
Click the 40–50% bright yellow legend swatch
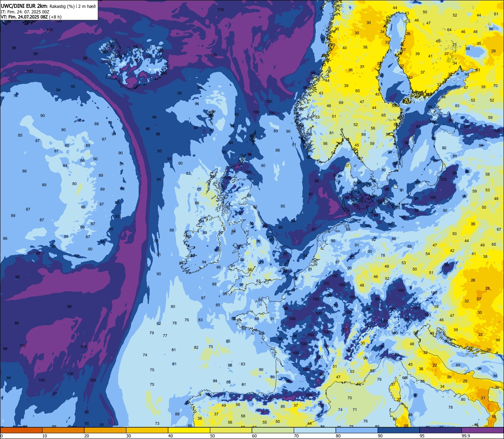pos(189,430)
